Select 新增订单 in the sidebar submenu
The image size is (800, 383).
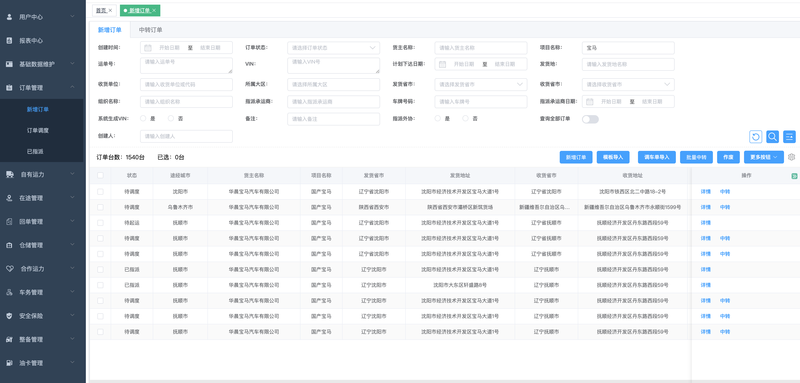38,109
